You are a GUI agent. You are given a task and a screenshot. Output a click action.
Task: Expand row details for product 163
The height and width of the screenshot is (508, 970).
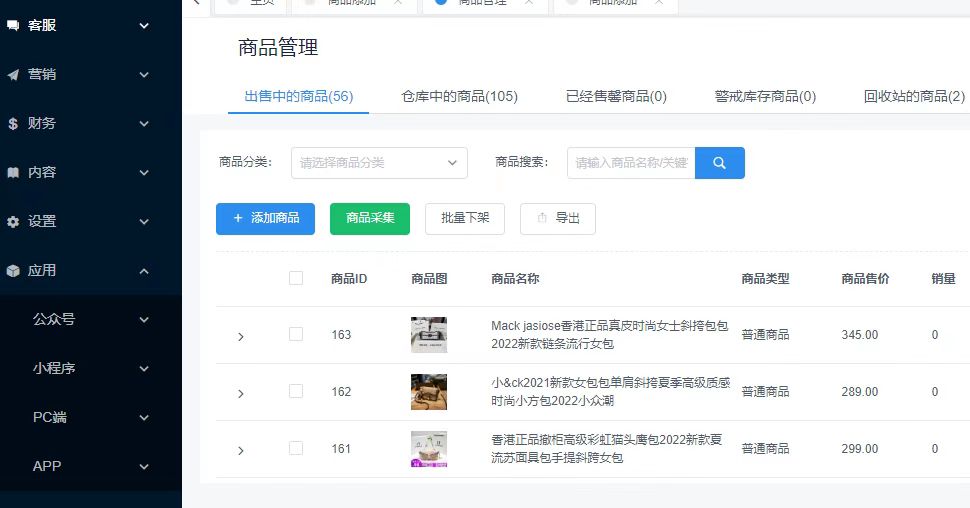[241, 337]
